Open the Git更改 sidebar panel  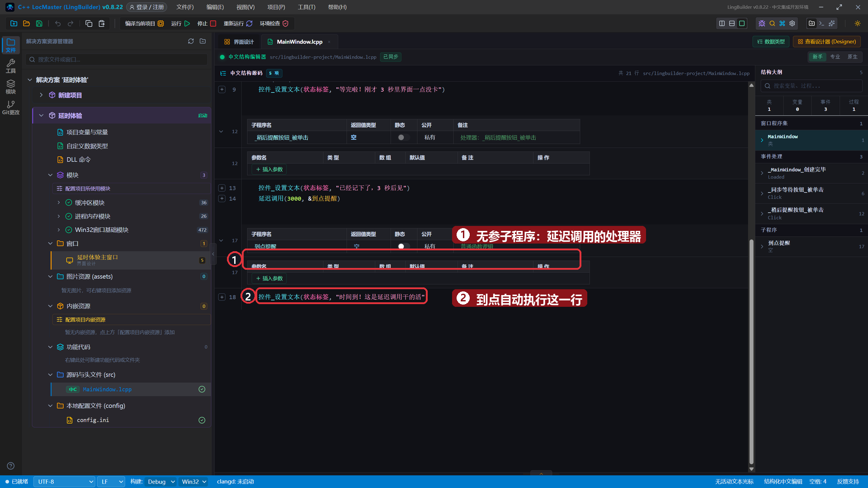click(11, 108)
